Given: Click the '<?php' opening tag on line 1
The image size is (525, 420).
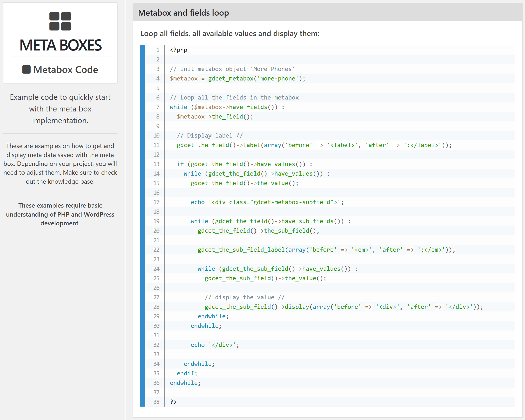Looking at the screenshot, I should pyautogui.click(x=178, y=50).
